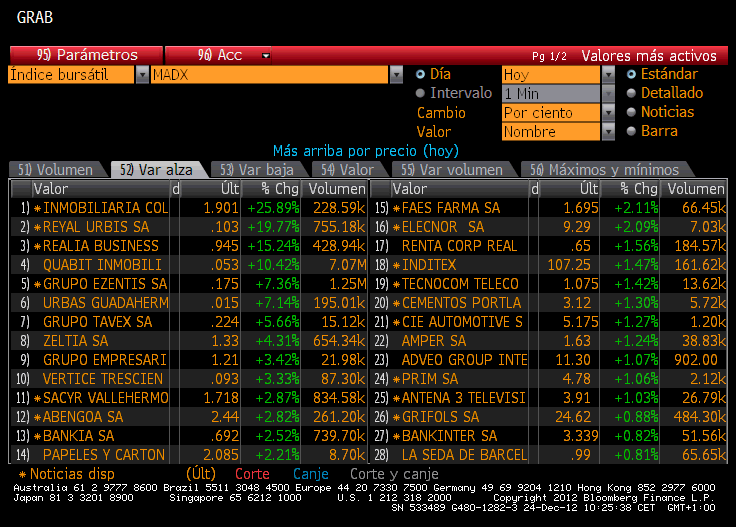
Task: Click the +25.89% change value
Action: coord(273,208)
